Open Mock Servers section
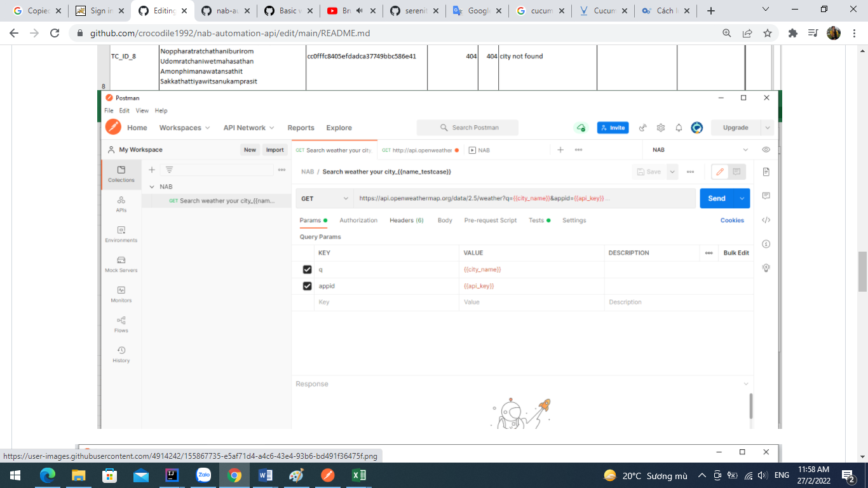Viewport: 868px width, 488px height. [x=121, y=264]
